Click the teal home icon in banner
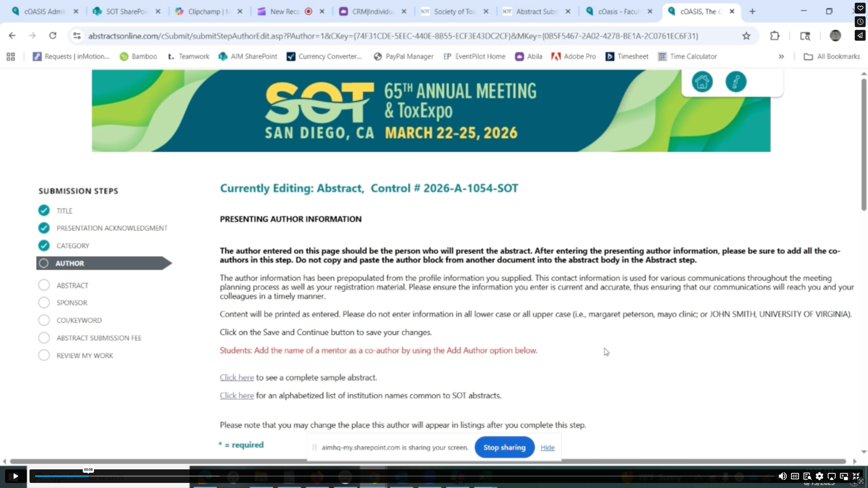 coord(702,82)
